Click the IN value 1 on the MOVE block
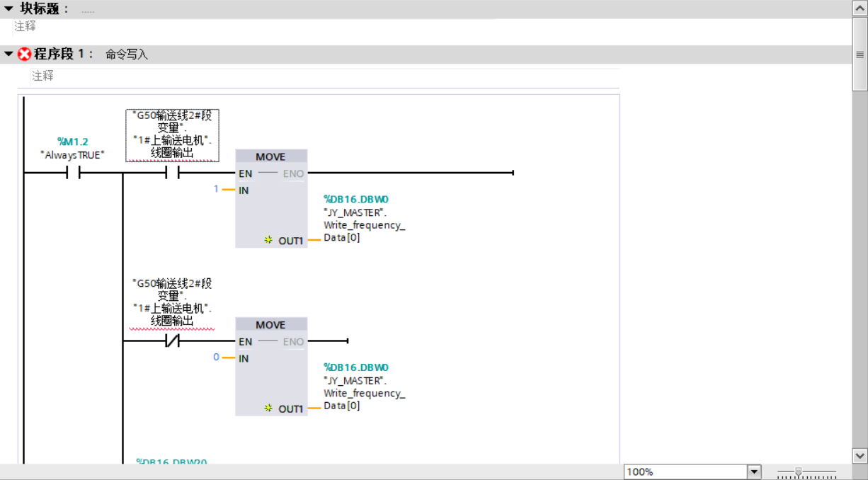Image resolution: width=868 pixels, height=480 pixels. (216, 190)
